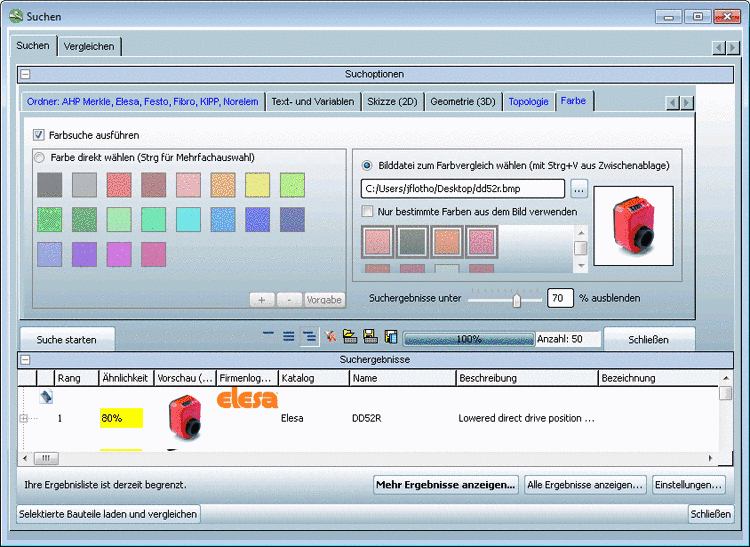The height and width of the screenshot is (547, 750).
Task: Click the browse (...) button for image file
Action: tap(579, 189)
